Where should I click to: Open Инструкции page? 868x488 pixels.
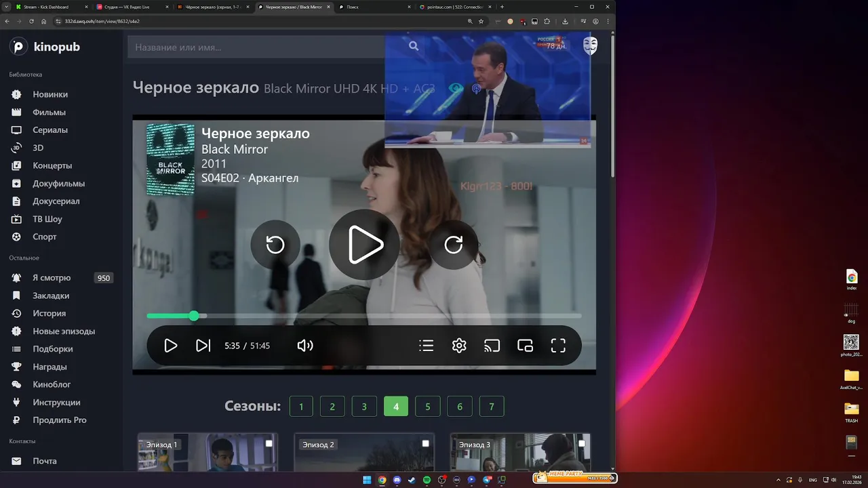tap(56, 402)
